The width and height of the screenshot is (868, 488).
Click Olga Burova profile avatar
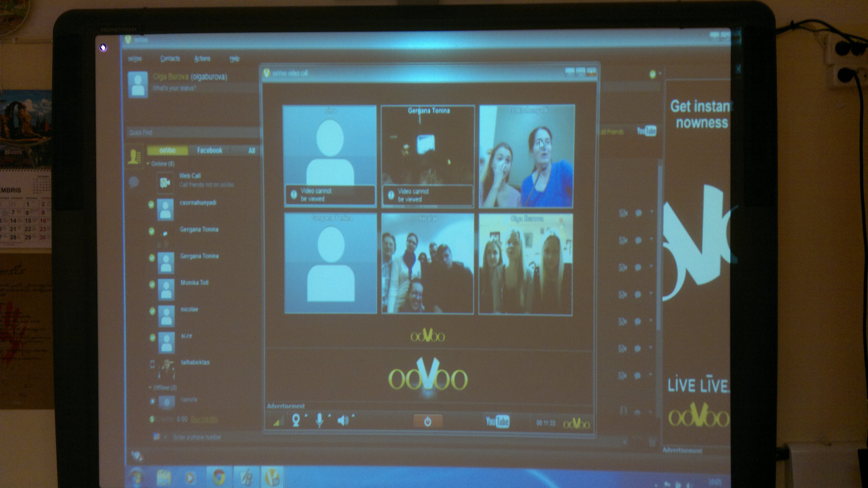(138, 84)
